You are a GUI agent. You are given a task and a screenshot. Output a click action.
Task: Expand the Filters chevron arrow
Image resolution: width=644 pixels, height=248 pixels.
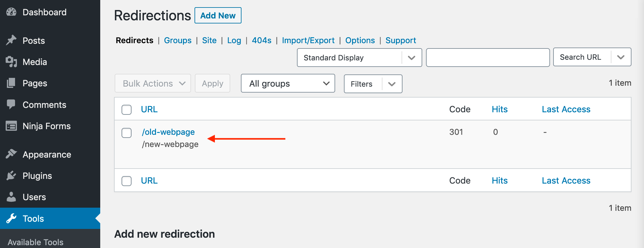pyautogui.click(x=392, y=84)
